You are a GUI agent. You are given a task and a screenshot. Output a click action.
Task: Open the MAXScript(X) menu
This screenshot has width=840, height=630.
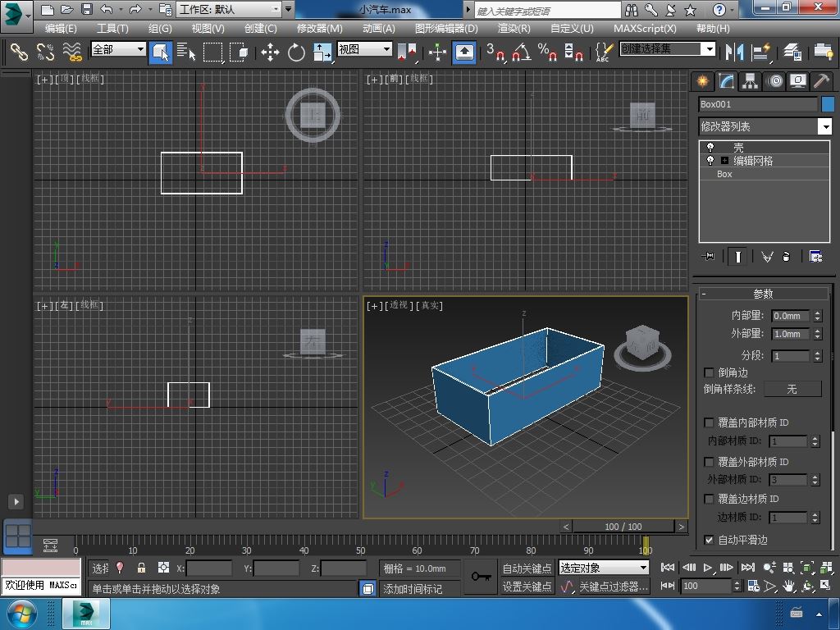coord(645,29)
